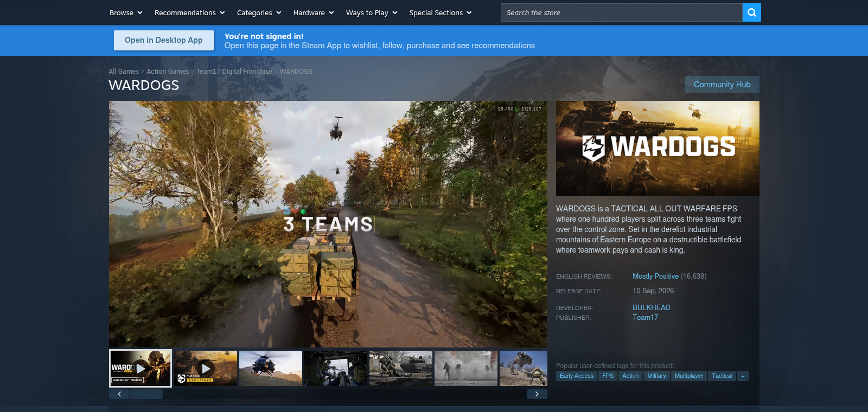
Task: Select the helicopter screenshot thumbnail
Action: click(271, 369)
